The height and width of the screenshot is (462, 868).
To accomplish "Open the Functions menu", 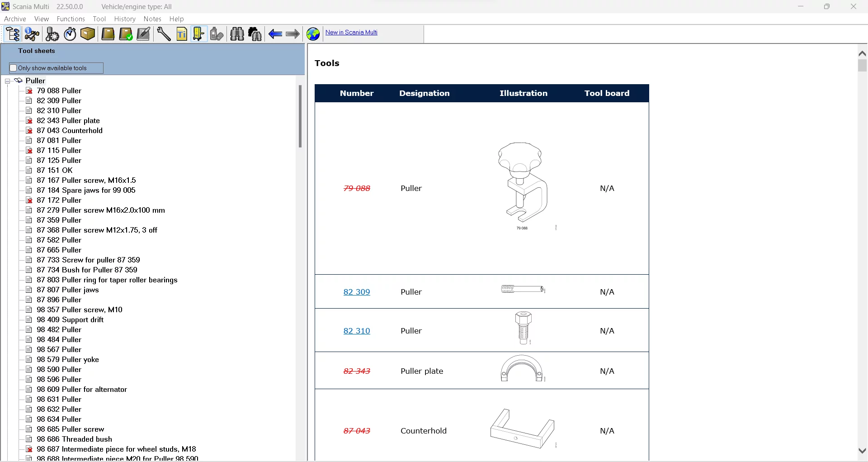I will coord(71,19).
